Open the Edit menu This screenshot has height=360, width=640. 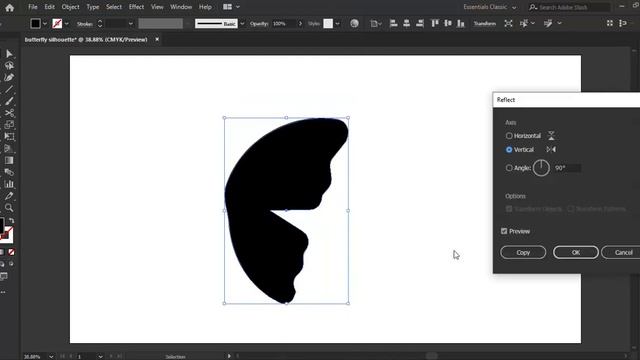click(x=49, y=7)
